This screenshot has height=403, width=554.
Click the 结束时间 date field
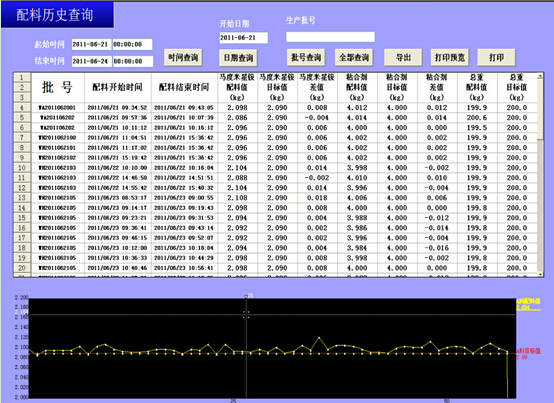pos(92,61)
